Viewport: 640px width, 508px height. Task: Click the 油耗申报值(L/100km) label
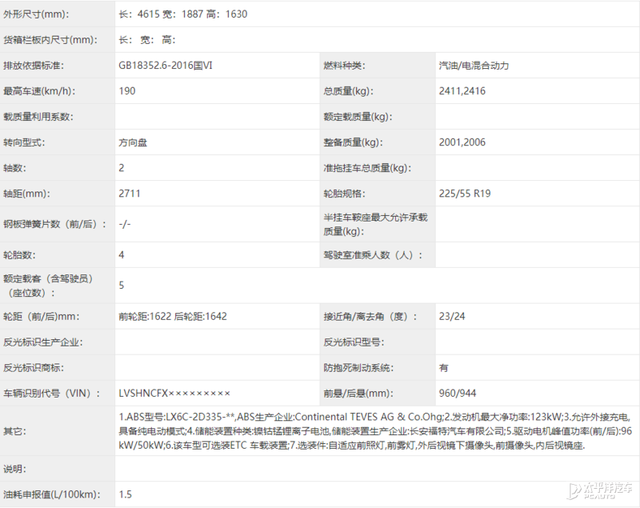[52, 495]
